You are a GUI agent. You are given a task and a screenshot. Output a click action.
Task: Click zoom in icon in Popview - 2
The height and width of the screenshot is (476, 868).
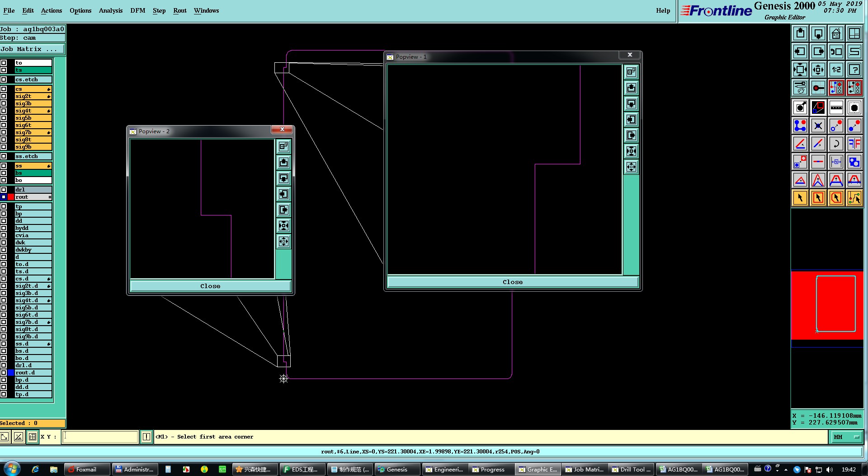pos(283,226)
